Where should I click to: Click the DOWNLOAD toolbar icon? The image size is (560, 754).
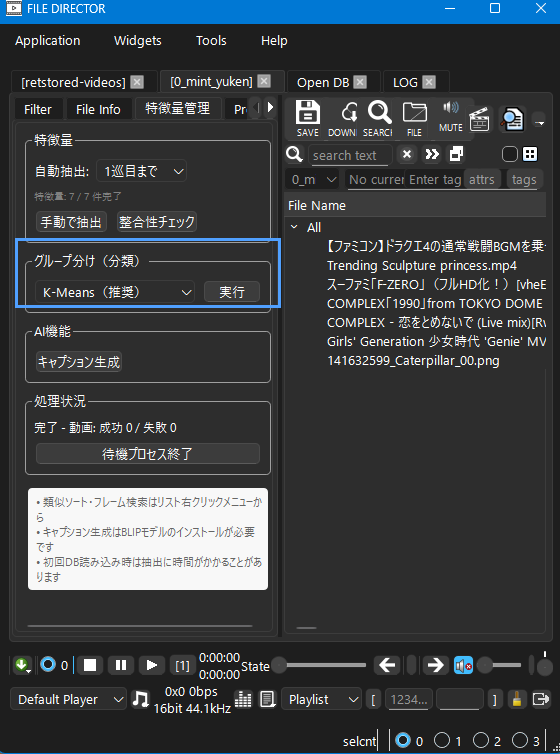(x=342, y=118)
